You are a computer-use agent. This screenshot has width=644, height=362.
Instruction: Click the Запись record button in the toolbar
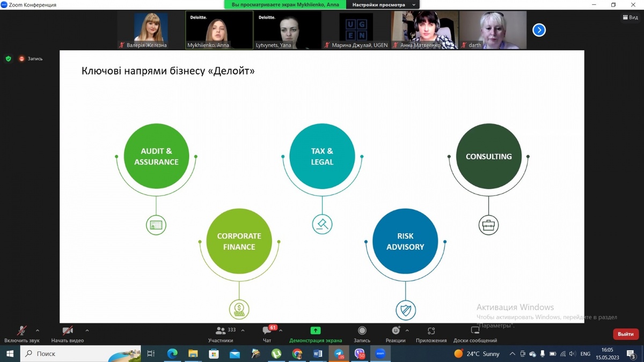click(x=362, y=334)
